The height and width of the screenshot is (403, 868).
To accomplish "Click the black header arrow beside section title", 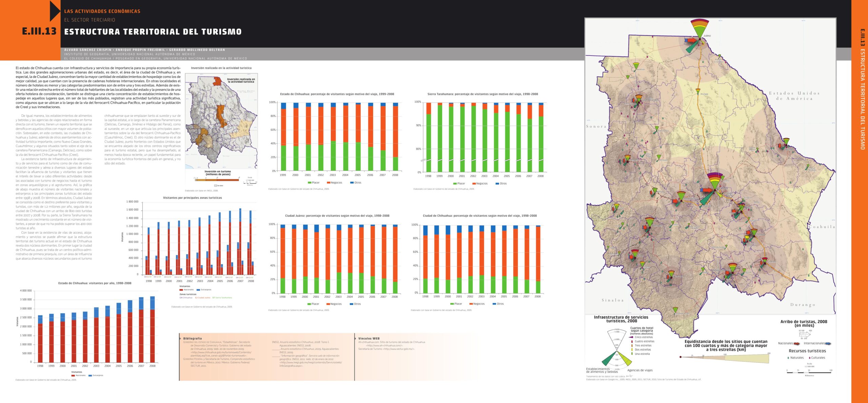I will (55, 11).
